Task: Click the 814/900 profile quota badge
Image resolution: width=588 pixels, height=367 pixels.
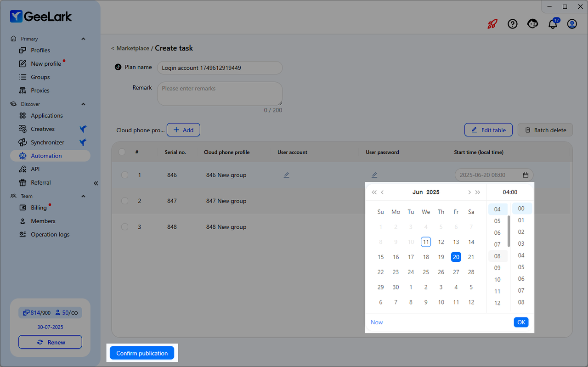Action: pyautogui.click(x=36, y=313)
